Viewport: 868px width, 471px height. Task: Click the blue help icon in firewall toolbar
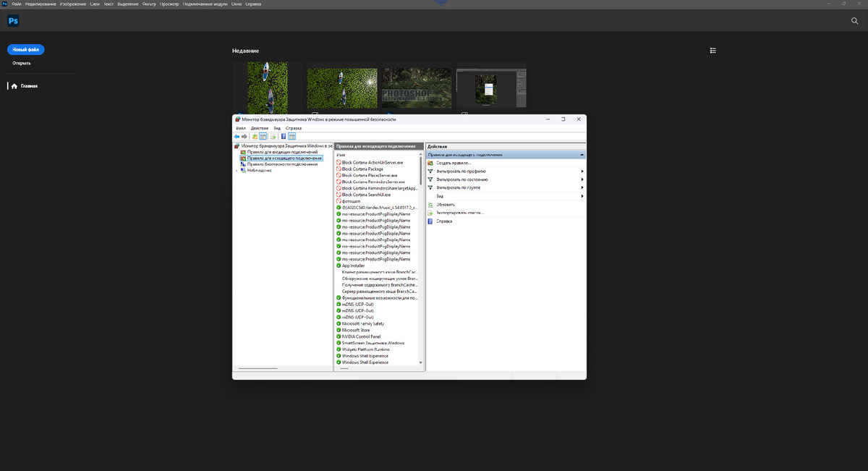(x=284, y=136)
